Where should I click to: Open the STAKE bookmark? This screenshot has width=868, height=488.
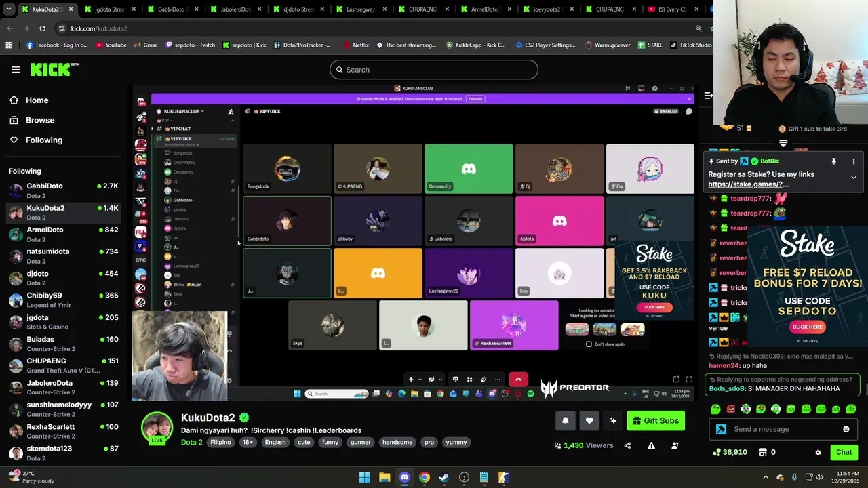(650, 45)
